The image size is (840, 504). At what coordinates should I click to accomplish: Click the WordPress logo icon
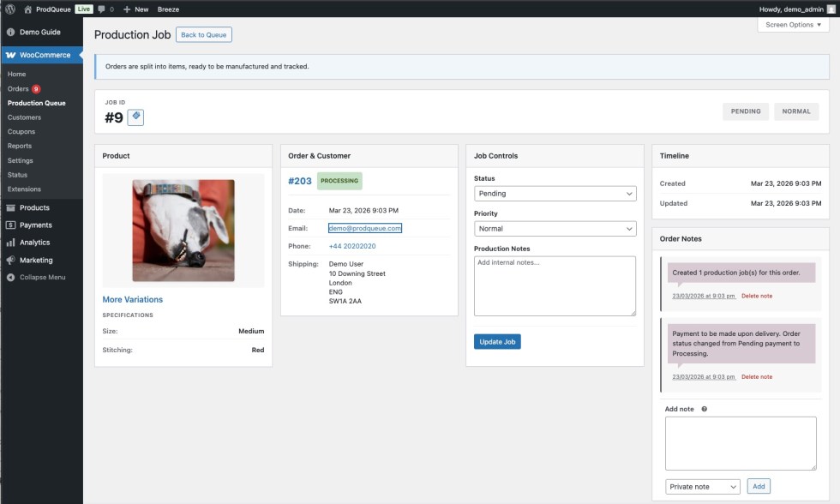pos(10,9)
